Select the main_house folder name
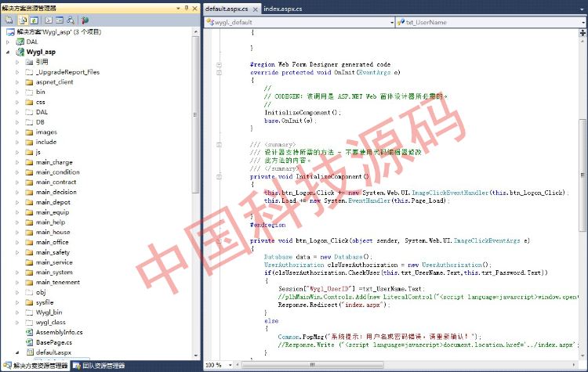 [x=53, y=233]
